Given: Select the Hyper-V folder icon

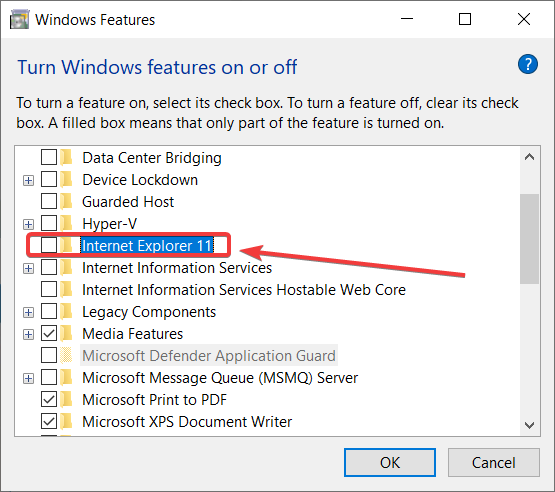Looking at the screenshot, I should point(66,224).
